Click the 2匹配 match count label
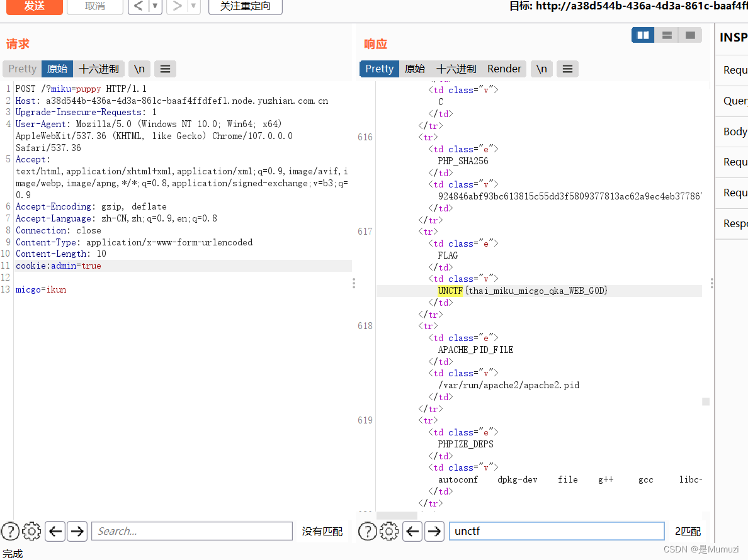748x560 pixels. 688,532
